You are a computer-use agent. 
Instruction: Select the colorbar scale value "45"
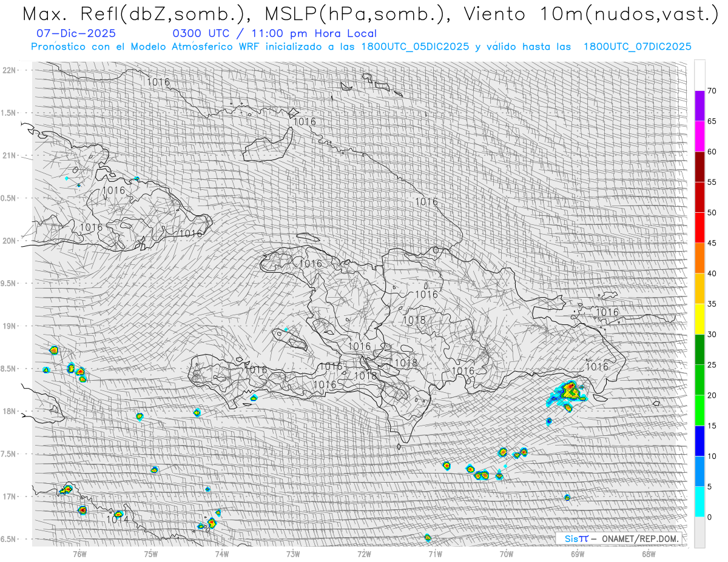pos(712,243)
